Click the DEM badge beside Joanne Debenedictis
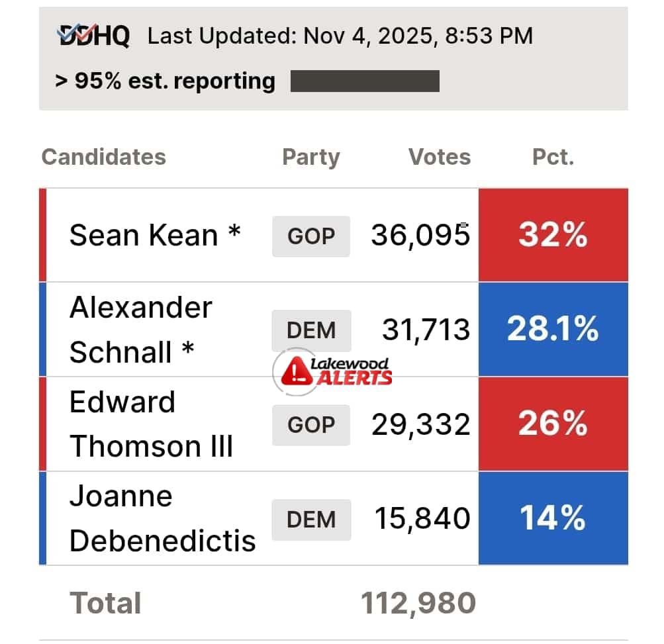664x644 pixels. pos(311,519)
